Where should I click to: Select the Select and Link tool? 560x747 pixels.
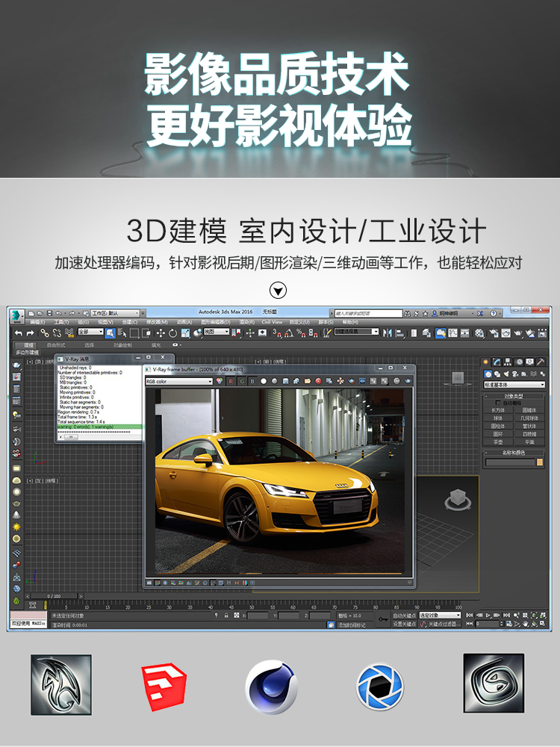[44, 333]
